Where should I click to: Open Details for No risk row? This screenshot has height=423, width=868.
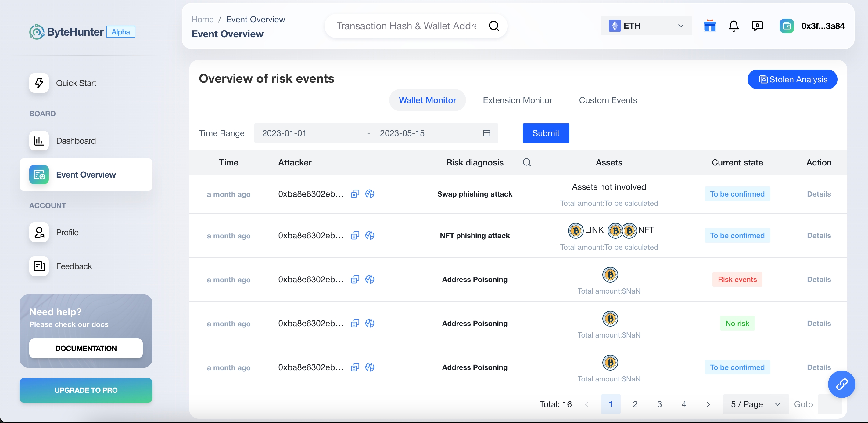[x=819, y=323]
